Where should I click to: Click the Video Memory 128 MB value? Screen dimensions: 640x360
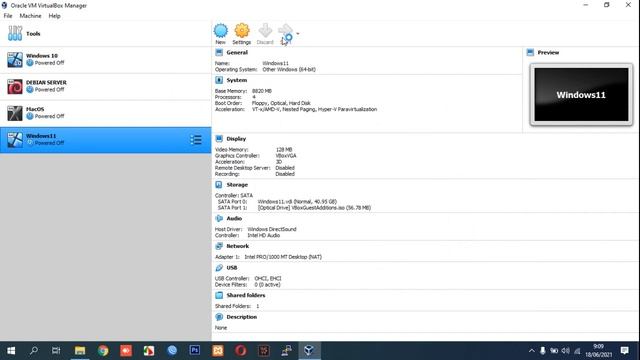click(x=284, y=150)
